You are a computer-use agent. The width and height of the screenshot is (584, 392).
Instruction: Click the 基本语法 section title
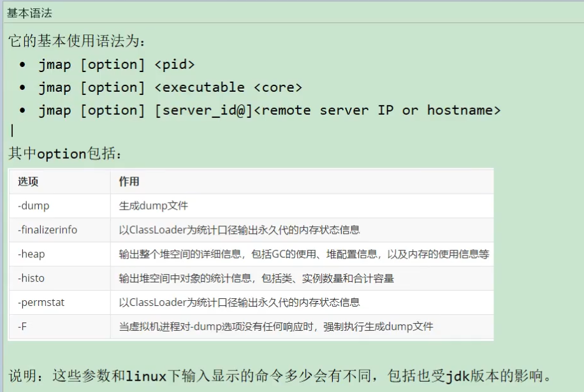coord(29,13)
